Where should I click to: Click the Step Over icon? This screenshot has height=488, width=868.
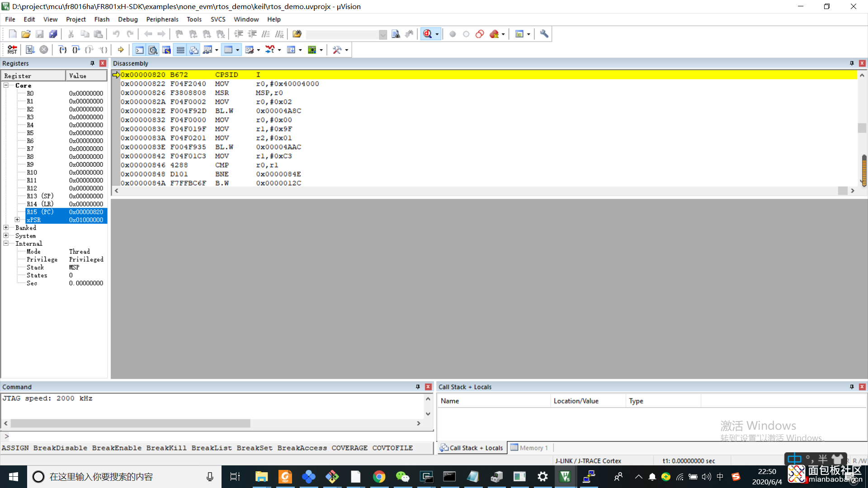pyautogui.click(x=76, y=50)
